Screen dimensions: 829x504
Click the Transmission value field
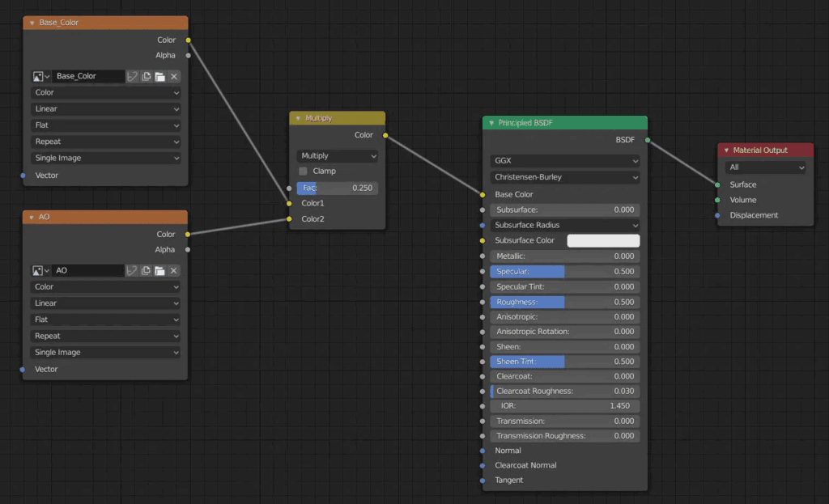click(x=564, y=421)
